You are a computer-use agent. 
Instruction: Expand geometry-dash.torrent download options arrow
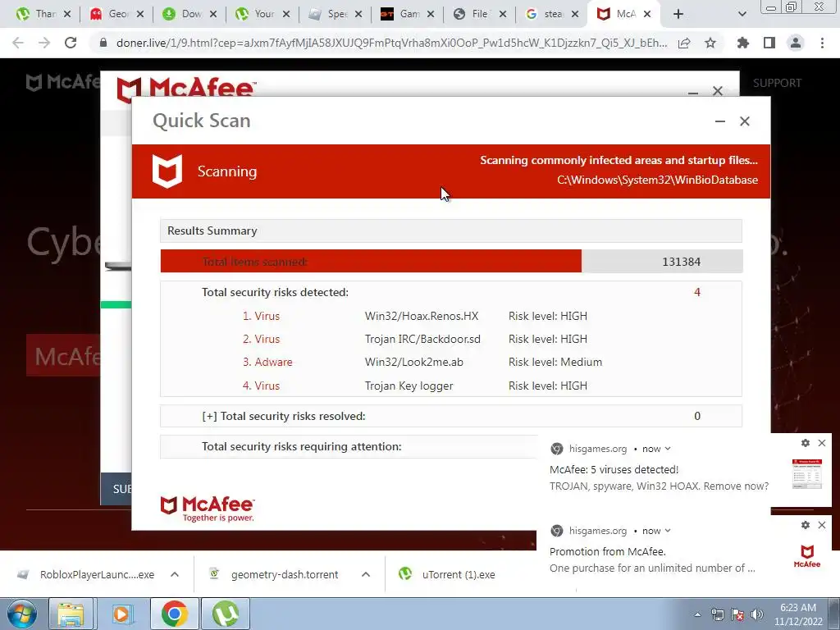[366, 575]
